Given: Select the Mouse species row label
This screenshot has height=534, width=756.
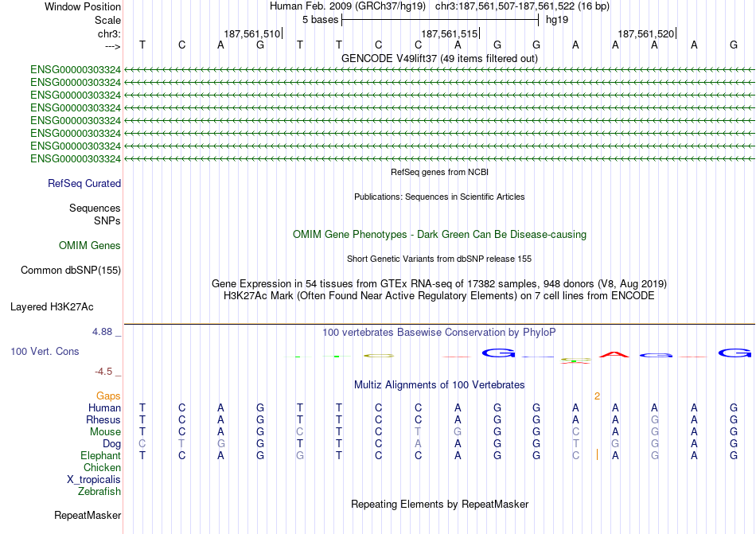Looking at the screenshot, I should click(x=105, y=432).
